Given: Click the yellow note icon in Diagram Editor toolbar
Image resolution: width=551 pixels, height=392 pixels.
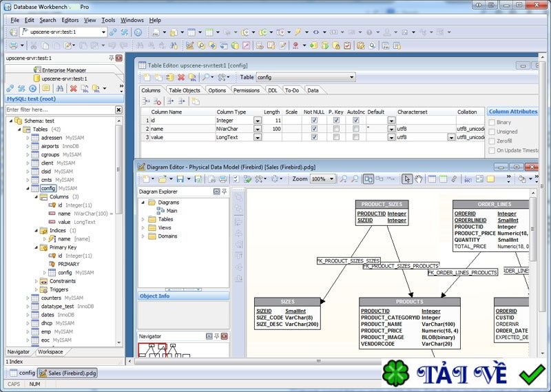Looking at the screenshot, I should tap(490, 179).
